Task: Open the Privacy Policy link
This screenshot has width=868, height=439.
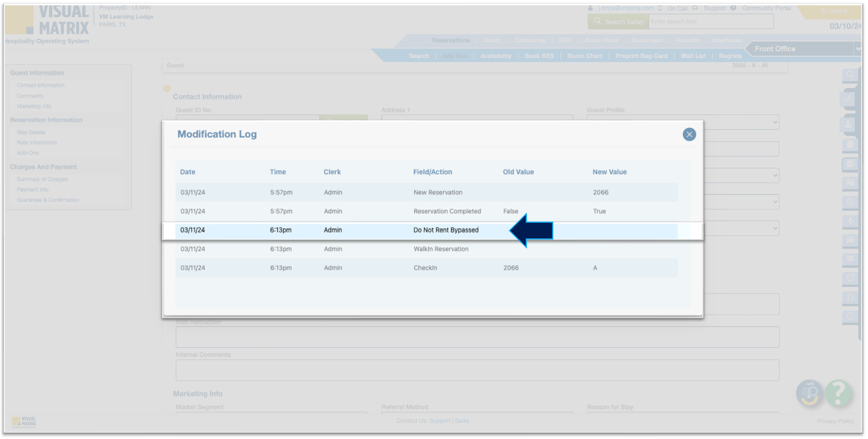Action: 835,421
